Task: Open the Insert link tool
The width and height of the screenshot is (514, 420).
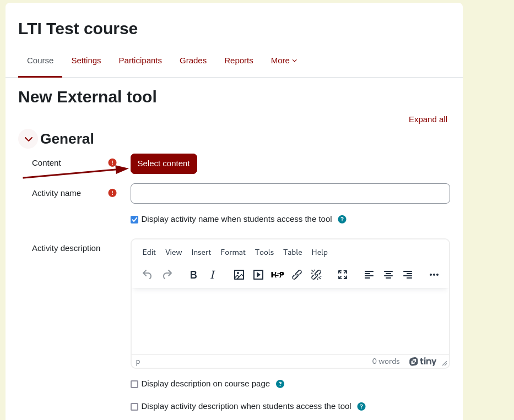Action: [x=297, y=275]
